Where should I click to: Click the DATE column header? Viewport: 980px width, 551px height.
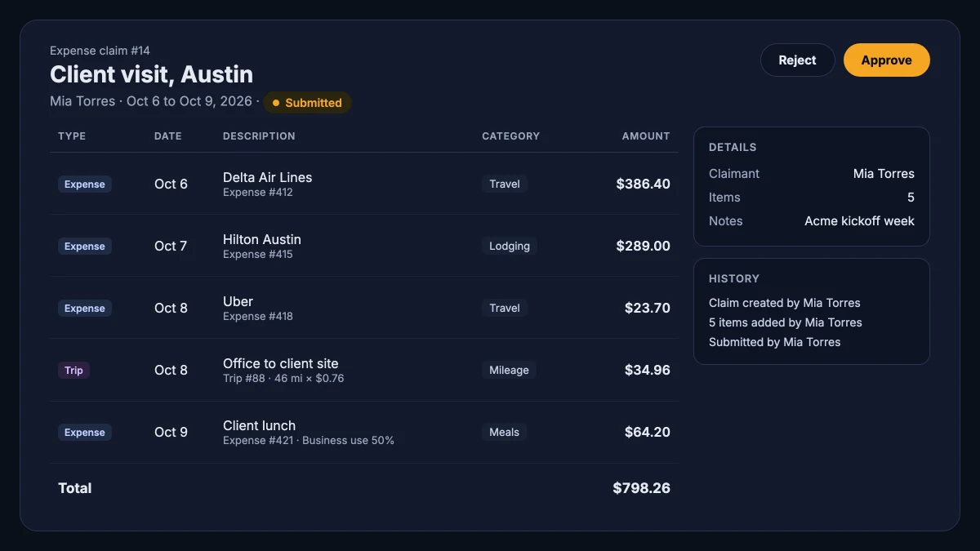[x=168, y=136]
